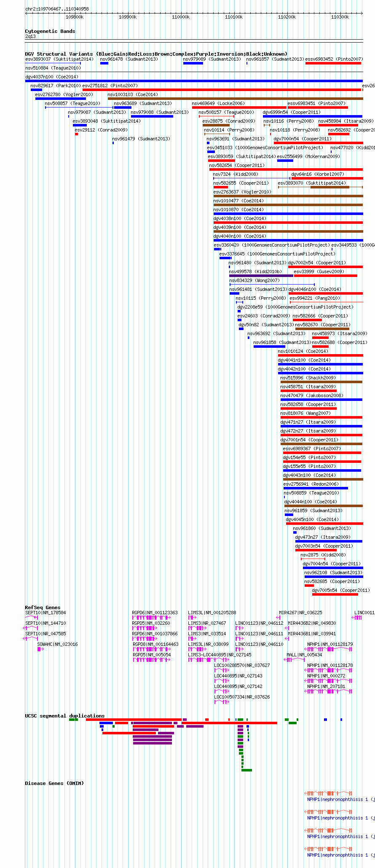Click nsv2875 (Kidd2008) variant label
The image size is (375, 868).
click(323, 555)
